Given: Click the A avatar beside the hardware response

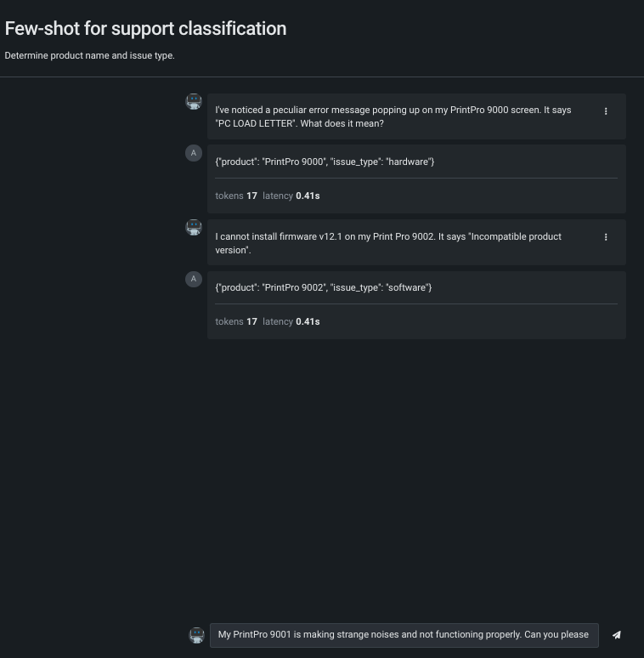Looking at the screenshot, I should 194,153.
